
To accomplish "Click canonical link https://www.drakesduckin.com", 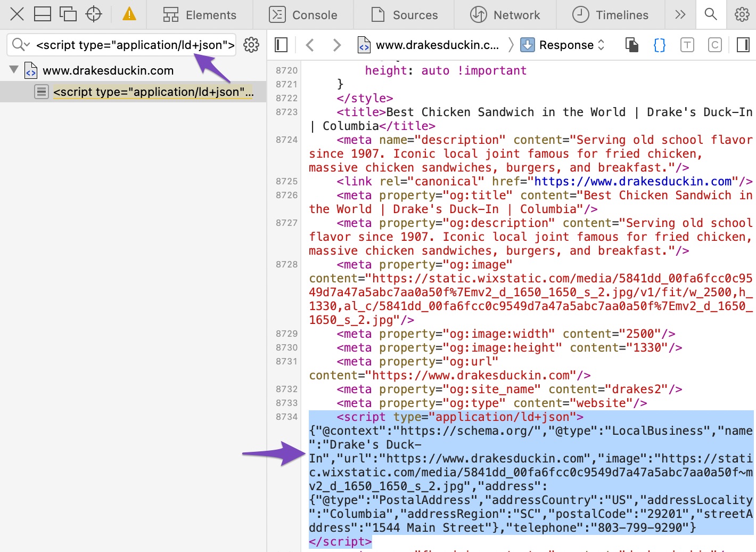I will (633, 181).
